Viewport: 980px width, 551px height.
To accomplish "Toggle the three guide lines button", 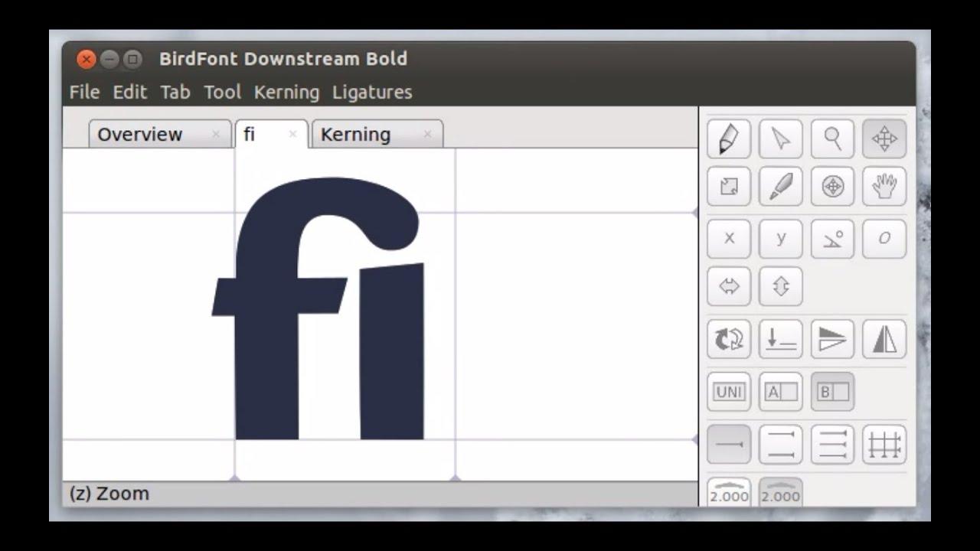I will (832, 445).
